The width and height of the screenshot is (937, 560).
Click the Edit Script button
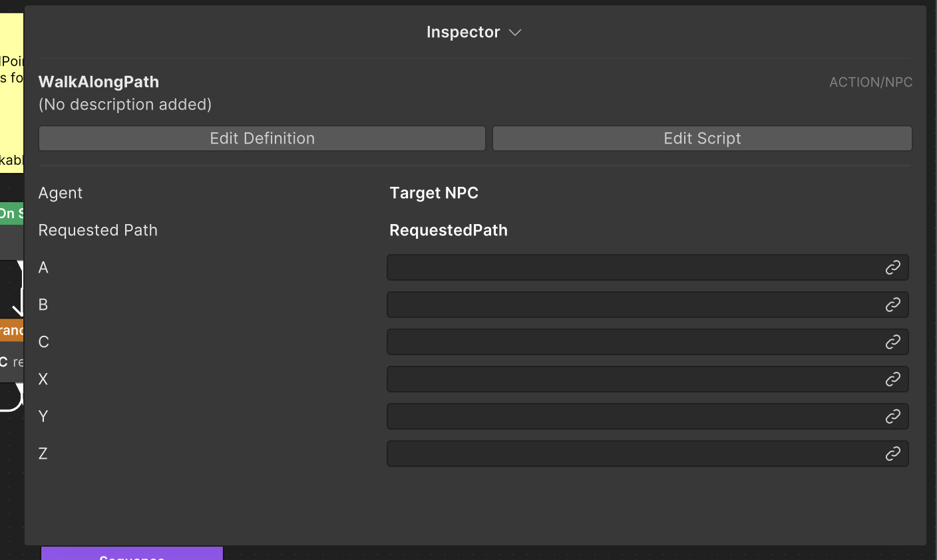(701, 138)
